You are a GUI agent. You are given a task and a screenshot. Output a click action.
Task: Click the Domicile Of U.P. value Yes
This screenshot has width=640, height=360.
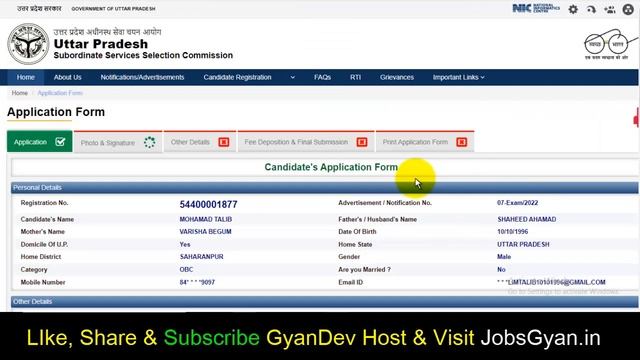(185, 244)
